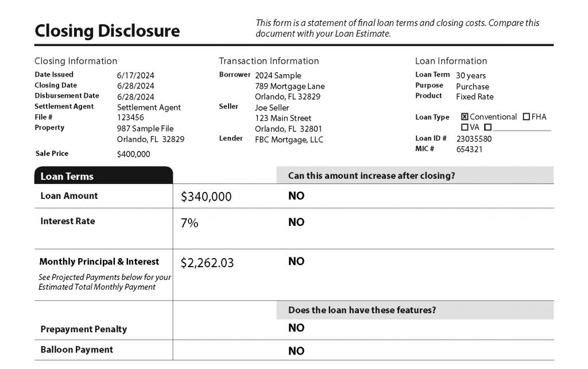Screen dimensions: 588x369
Task: Check the blank other loan type checkbox
Action: (x=488, y=127)
